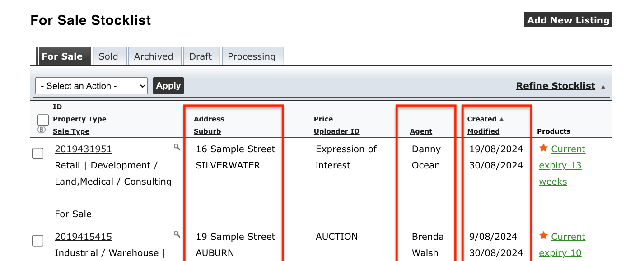This screenshot has width=644, height=261.
Task: Tick checkbox for listing 2019415415
Action: click(38, 241)
